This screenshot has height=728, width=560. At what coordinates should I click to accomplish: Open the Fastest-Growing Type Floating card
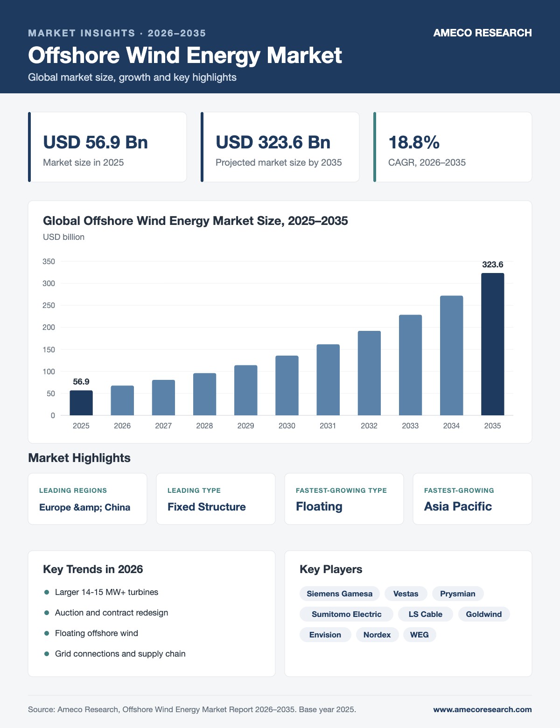344,499
